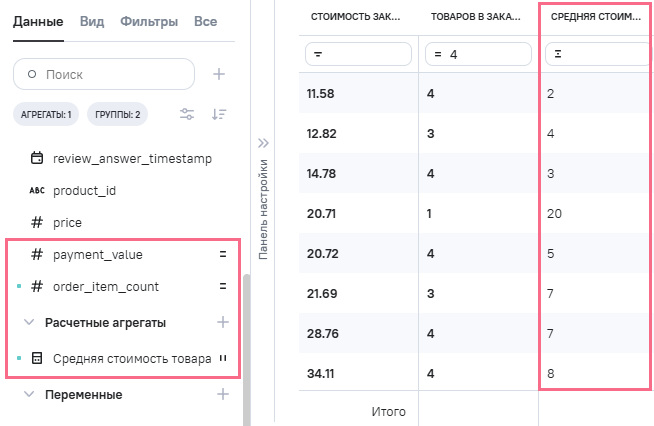
Task: Expand the Переменные section
Action: coord(29,395)
